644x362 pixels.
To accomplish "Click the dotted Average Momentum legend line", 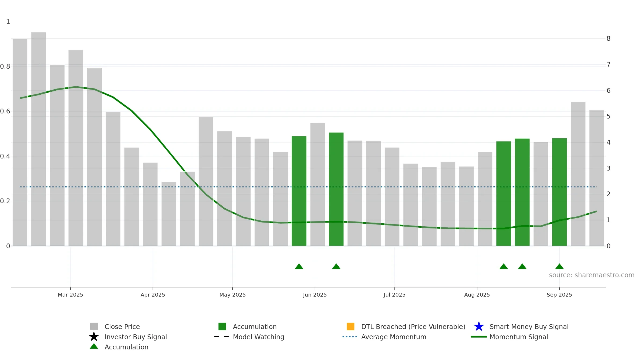I will click(350, 337).
